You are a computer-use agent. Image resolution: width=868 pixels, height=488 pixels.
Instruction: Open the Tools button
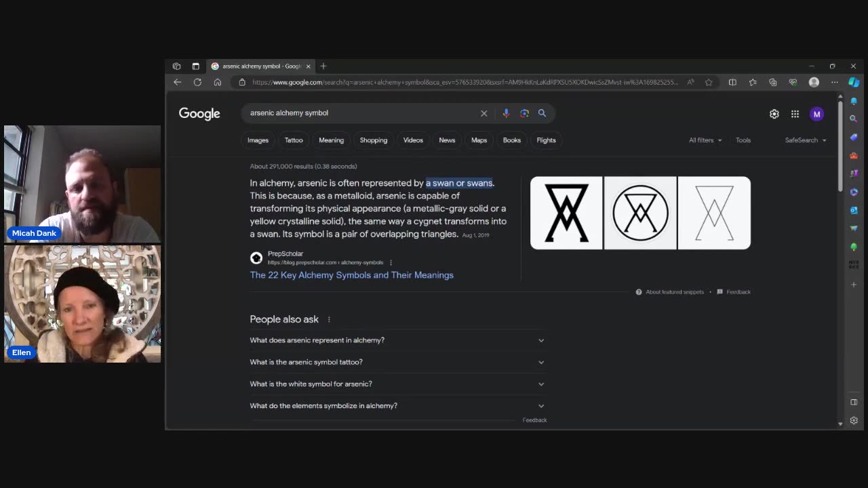(743, 140)
